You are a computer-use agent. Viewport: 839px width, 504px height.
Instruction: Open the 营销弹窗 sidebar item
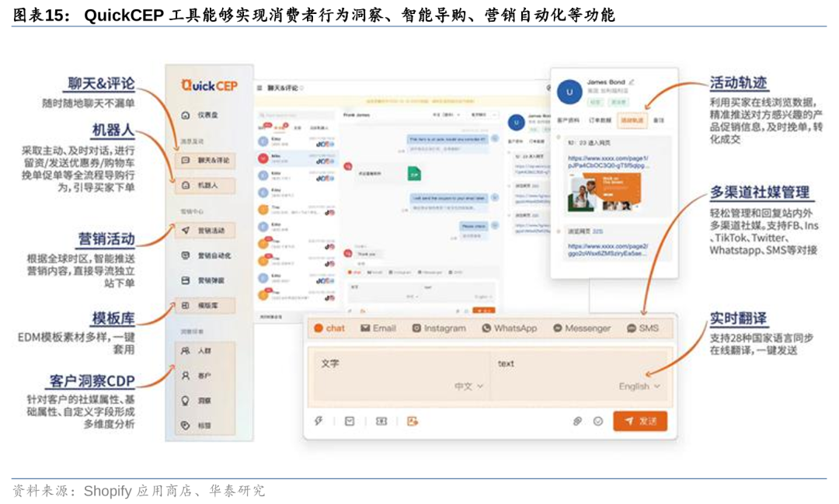(204, 280)
